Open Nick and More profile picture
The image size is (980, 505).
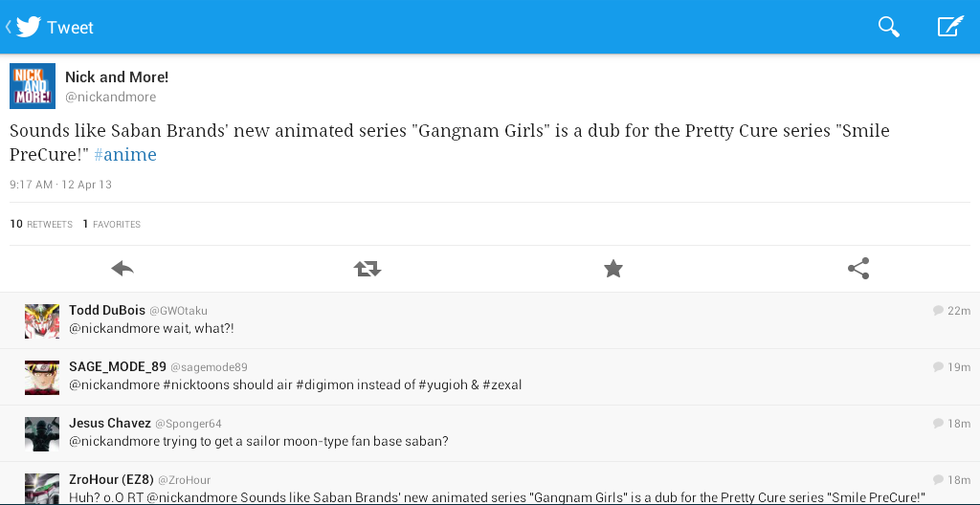[33, 86]
